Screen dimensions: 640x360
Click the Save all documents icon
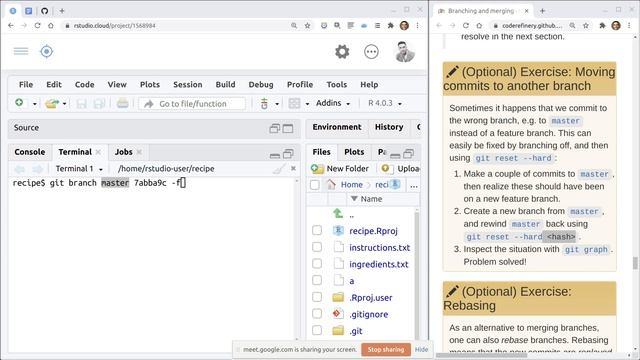99,104
